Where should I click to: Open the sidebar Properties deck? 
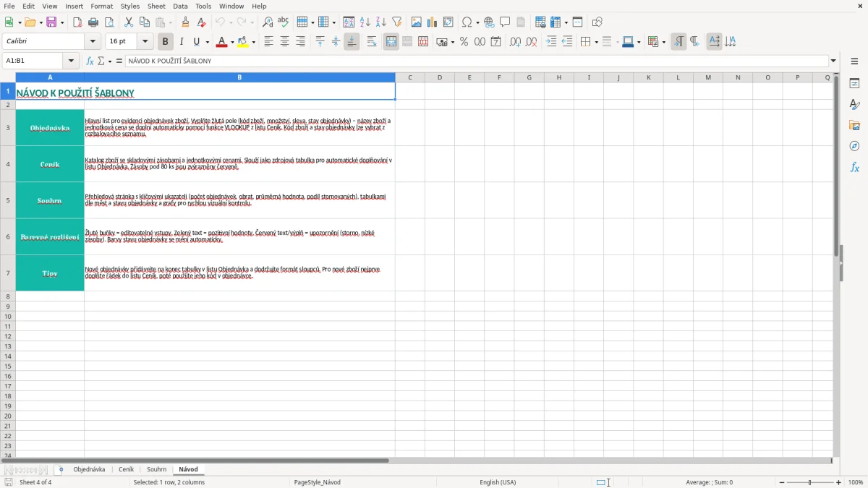[x=854, y=83]
